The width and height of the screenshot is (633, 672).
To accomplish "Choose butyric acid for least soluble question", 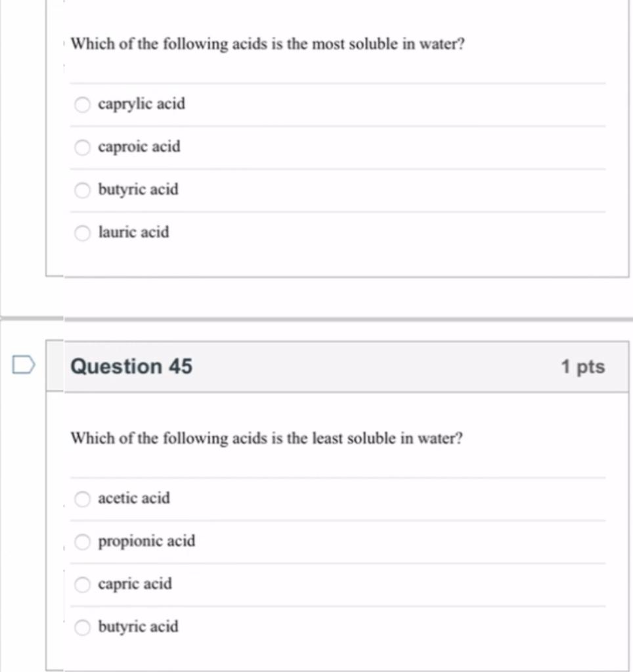I will pyautogui.click(x=82, y=627).
